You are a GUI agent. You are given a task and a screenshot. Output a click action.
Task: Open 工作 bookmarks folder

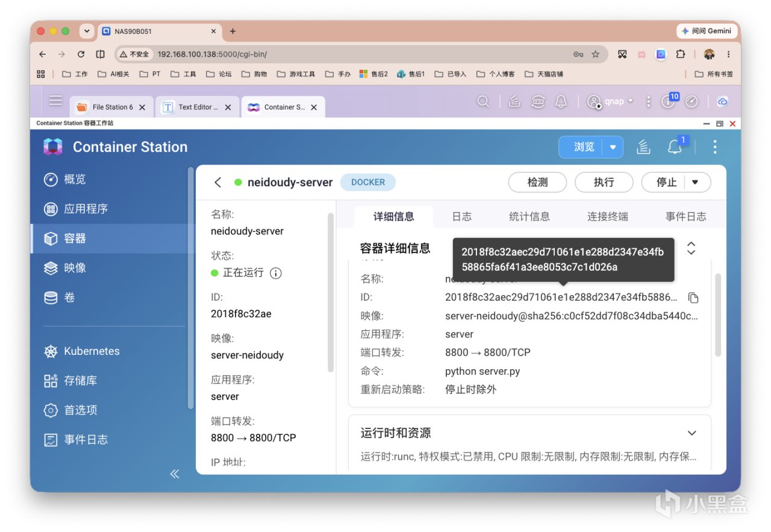pos(75,74)
